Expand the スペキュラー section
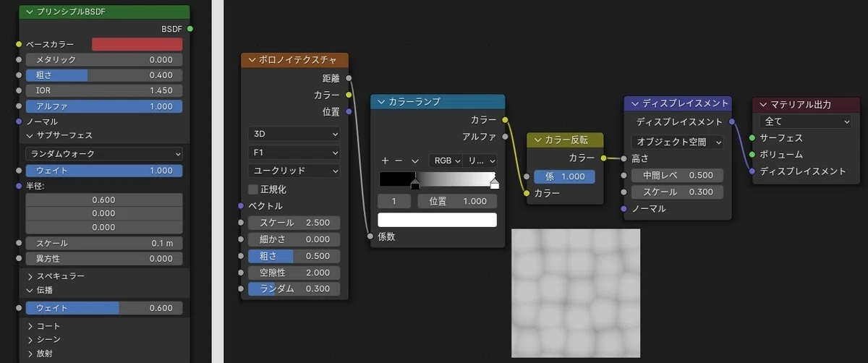This screenshot has height=363, width=868. click(30, 276)
